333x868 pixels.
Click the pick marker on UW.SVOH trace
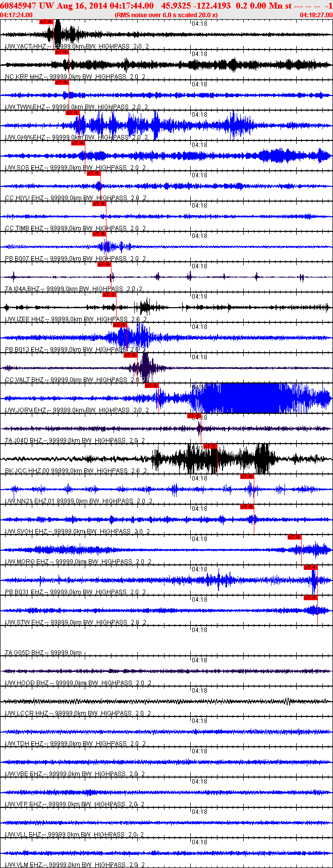click(x=247, y=507)
